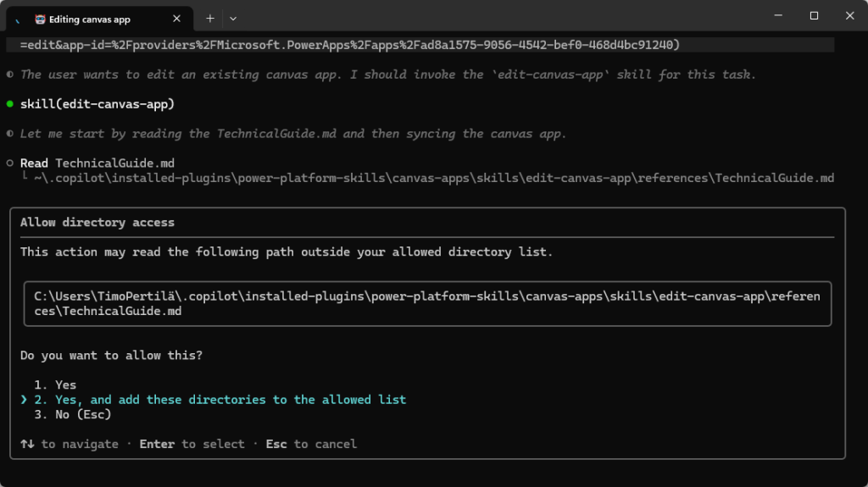The height and width of the screenshot is (487, 868).
Task: Click the Copilot icon in the tab
Action: click(40, 18)
